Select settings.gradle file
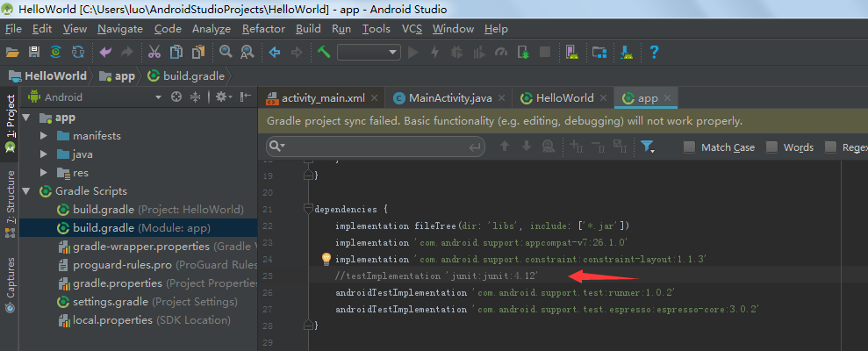This screenshot has height=351, width=868. point(147,302)
